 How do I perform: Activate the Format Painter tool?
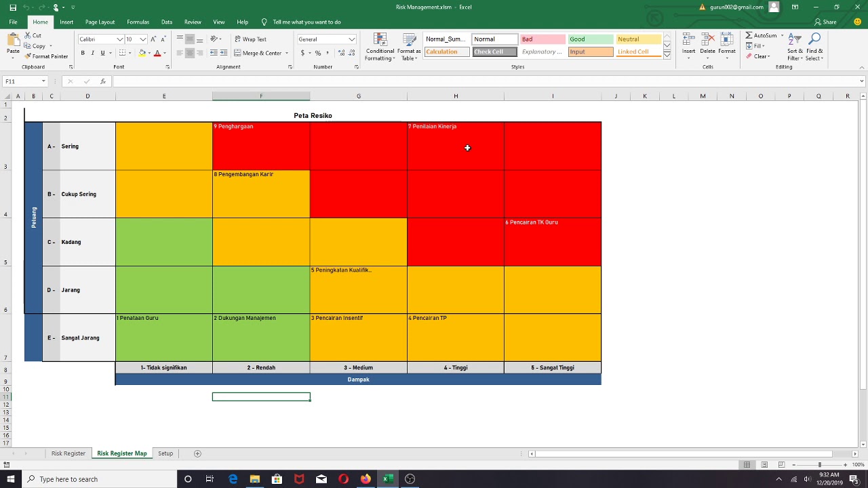(46, 56)
